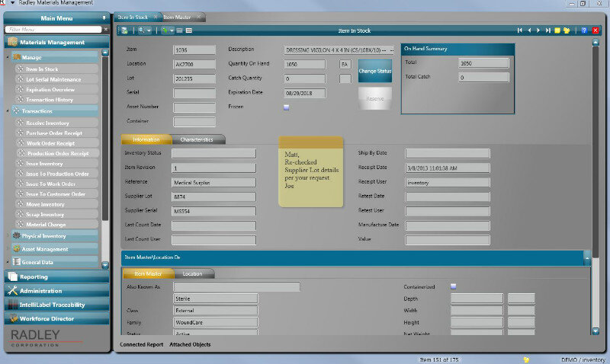
Task: Click the red close icon in Item In Stock toolbar
Action: (x=594, y=30)
